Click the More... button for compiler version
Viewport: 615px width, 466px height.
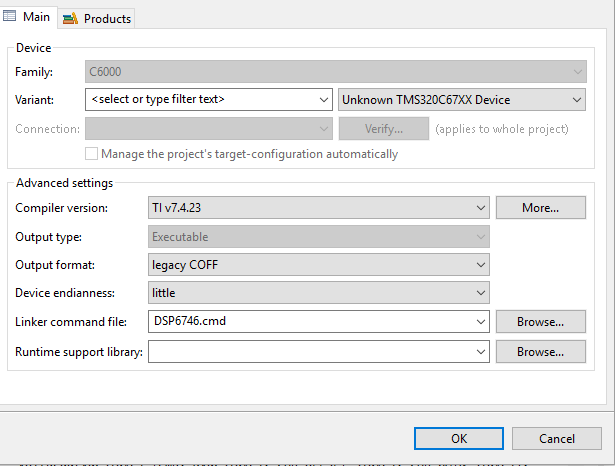click(x=540, y=208)
